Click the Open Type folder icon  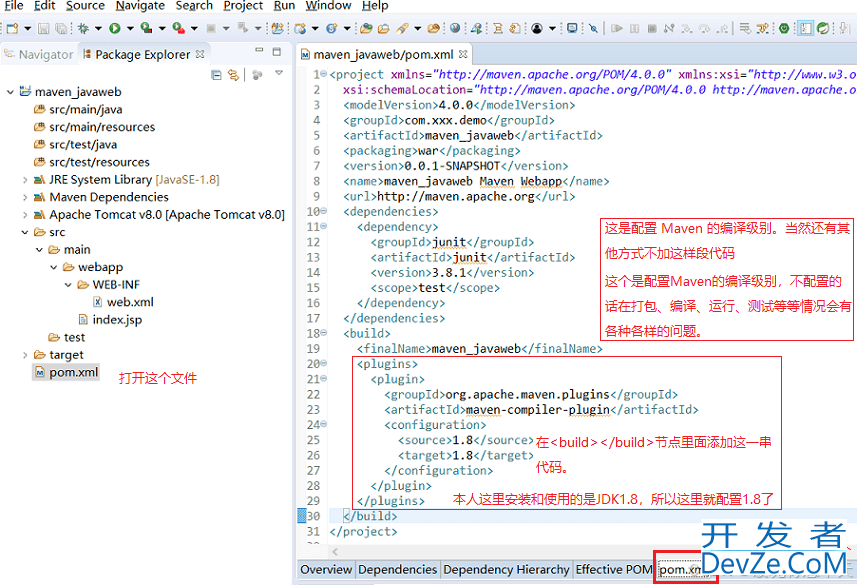366,28
